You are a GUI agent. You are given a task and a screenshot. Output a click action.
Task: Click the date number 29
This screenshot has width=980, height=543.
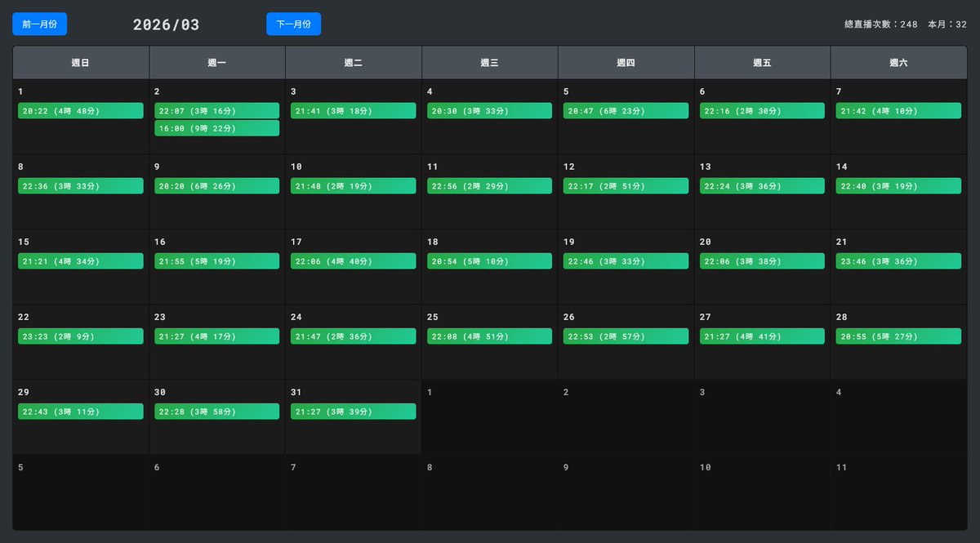click(24, 392)
